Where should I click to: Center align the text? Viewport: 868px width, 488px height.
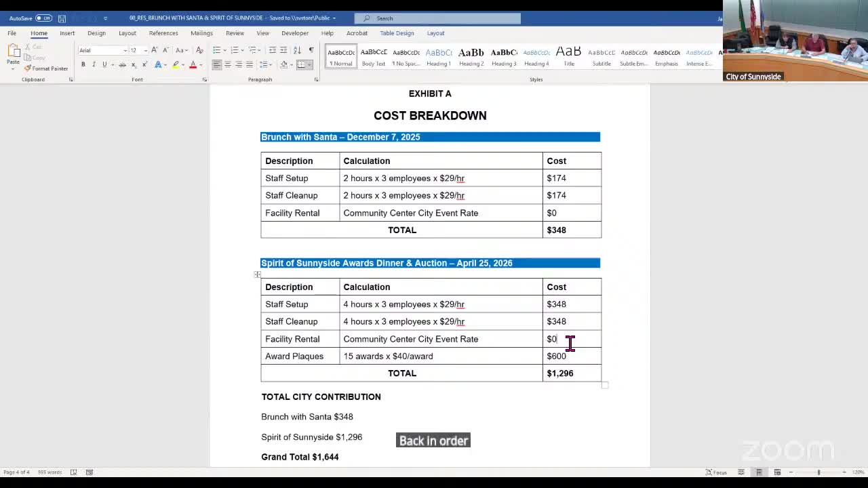227,64
